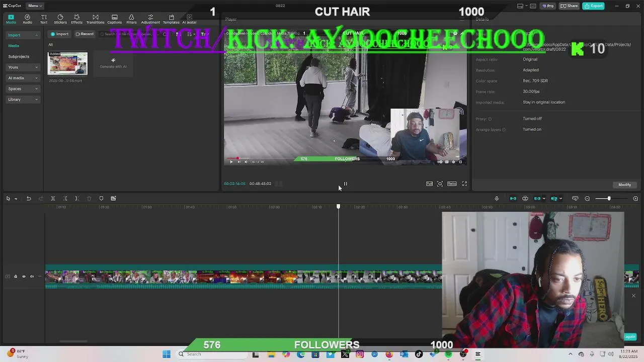
Task: Click the timeline playhead marker
Action: click(338, 207)
